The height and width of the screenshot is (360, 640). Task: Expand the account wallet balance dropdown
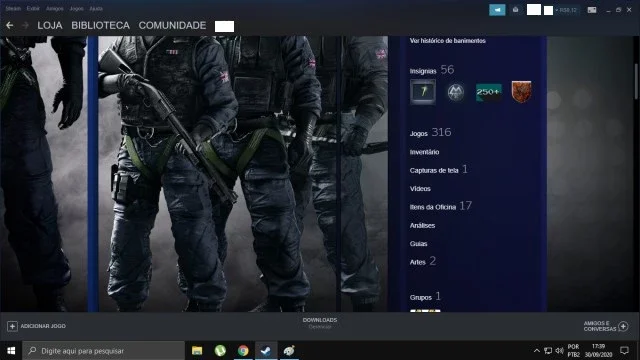(566, 10)
